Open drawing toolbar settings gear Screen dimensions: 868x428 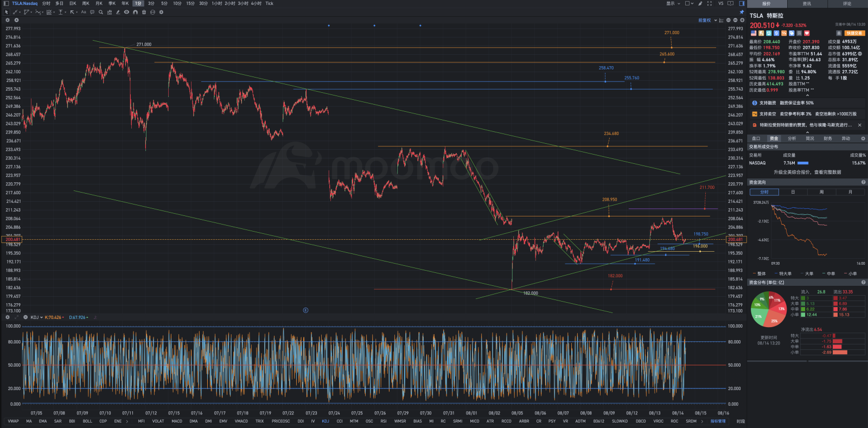[161, 12]
